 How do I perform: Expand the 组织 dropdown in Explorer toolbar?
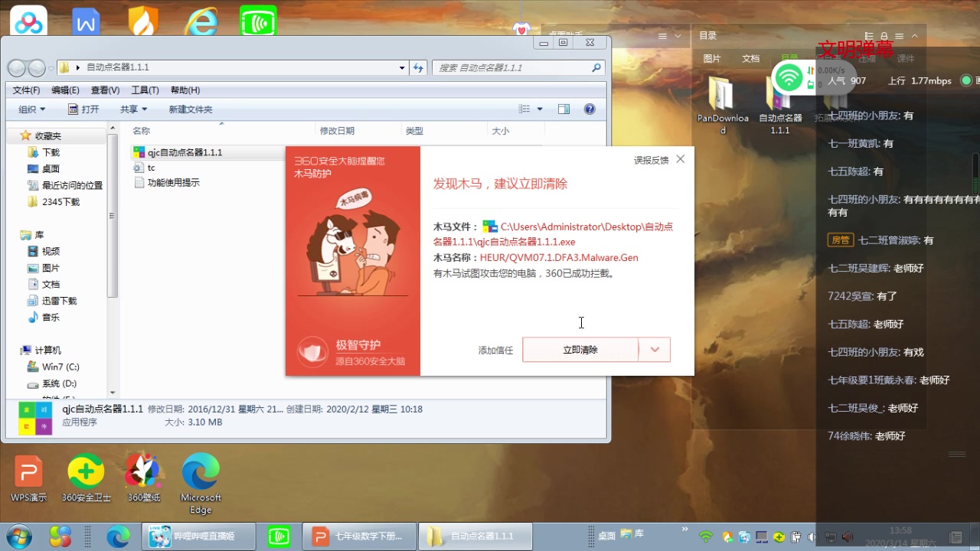point(32,109)
